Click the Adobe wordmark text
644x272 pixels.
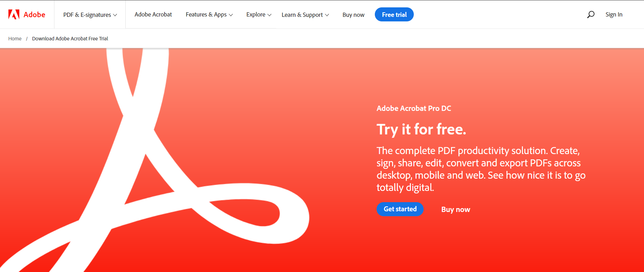click(34, 14)
